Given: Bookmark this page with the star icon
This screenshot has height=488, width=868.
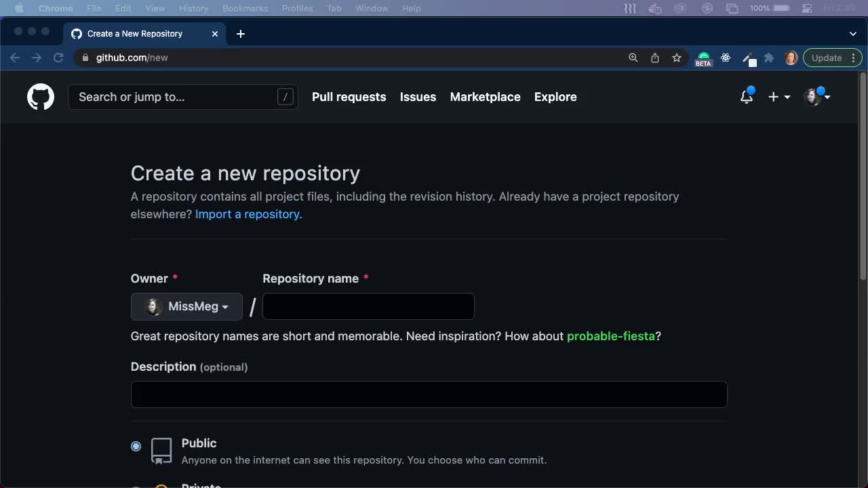Looking at the screenshot, I should [x=677, y=58].
